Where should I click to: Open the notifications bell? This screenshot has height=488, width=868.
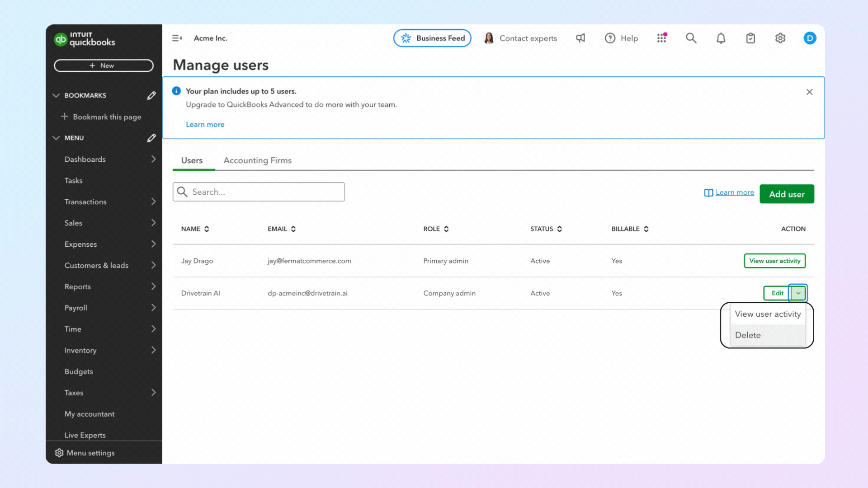tap(721, 38)
